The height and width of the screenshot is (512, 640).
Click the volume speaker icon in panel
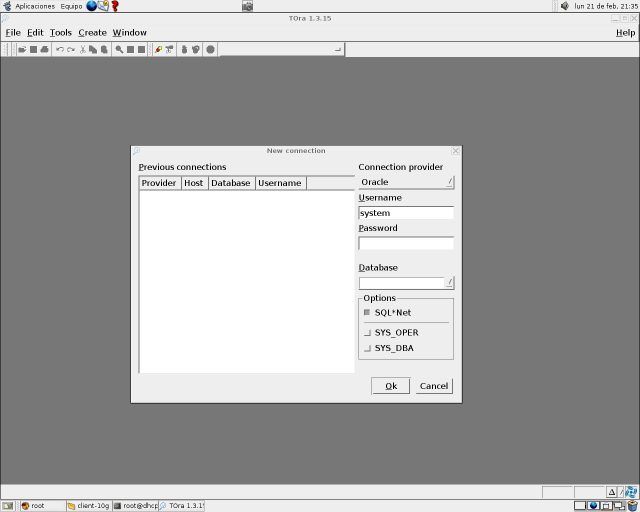click(x=564, y=6)
